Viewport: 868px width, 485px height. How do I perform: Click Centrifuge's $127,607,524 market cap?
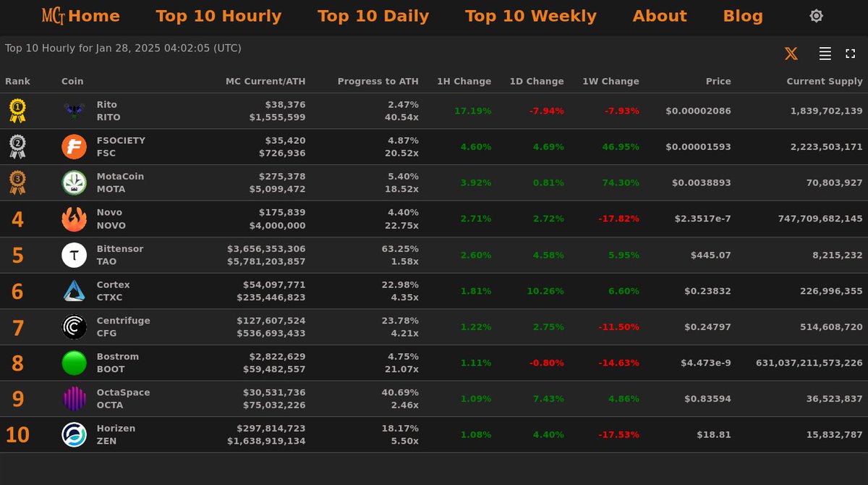[x=271, y=321]
